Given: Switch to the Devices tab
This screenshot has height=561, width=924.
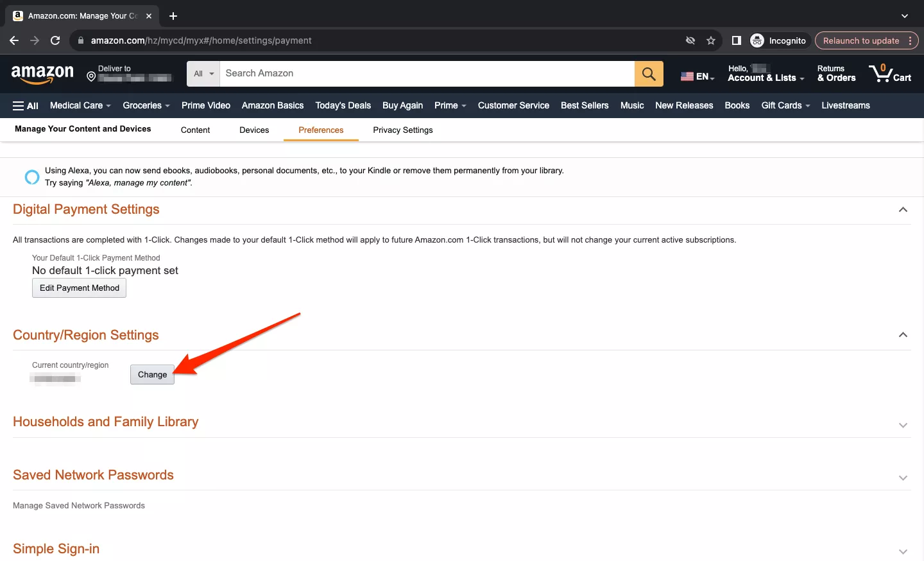Looking at the screenshot, I should tap(254, 130).
